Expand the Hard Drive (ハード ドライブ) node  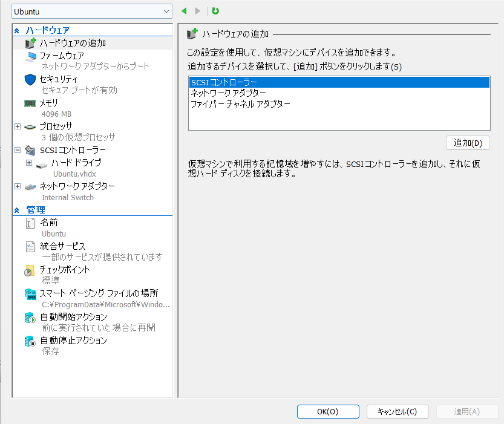[x=29, y=163]
